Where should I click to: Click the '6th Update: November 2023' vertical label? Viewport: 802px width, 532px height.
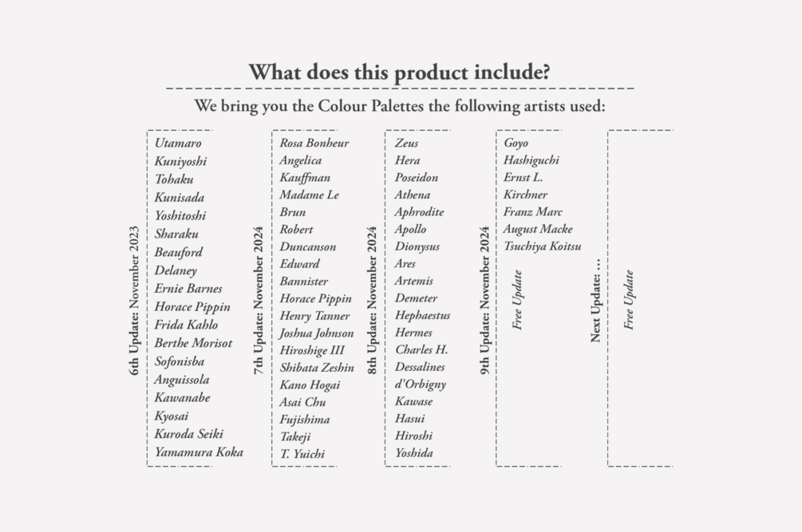click(134, 300)
